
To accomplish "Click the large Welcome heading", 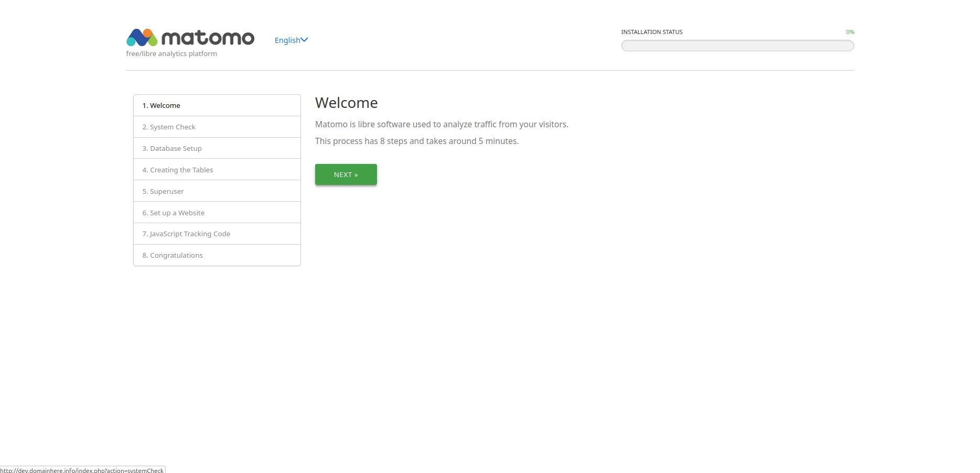I will click(346, 103).
